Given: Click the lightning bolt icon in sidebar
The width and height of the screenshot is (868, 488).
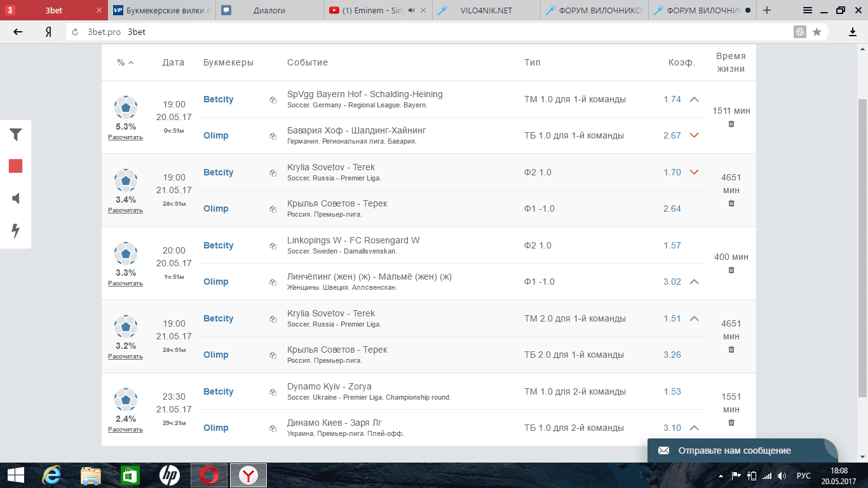Looking at the screenshot, I should 16,231.
